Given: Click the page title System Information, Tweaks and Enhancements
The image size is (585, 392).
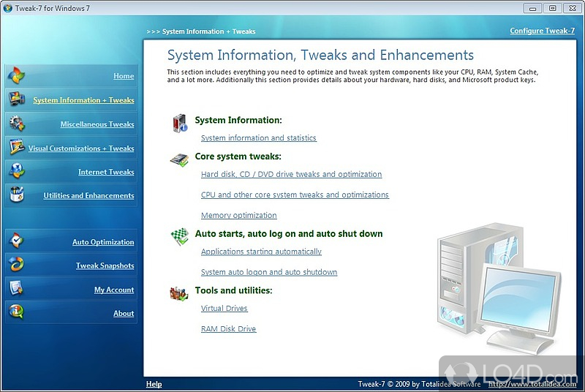Looking at the screenshot, I should point(320,55).
